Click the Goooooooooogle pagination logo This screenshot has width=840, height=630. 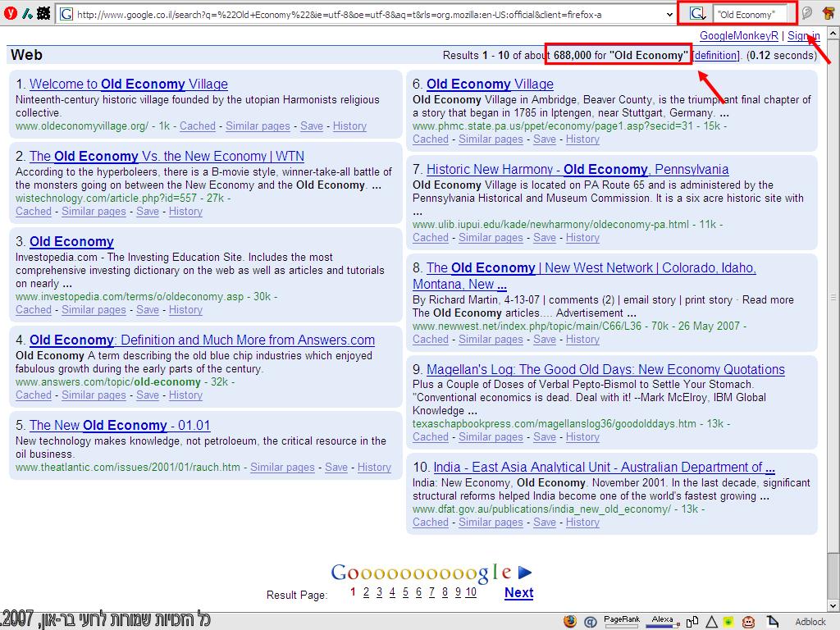(422, 573)
